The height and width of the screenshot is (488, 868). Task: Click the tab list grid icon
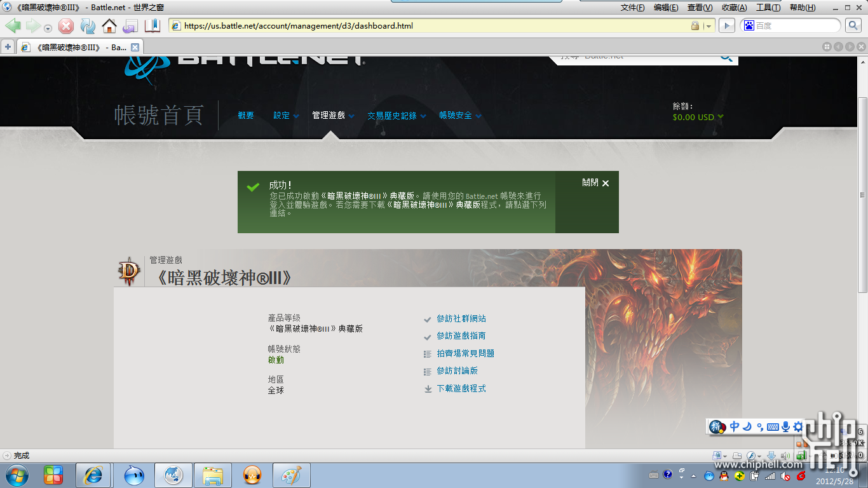point(826,47)
